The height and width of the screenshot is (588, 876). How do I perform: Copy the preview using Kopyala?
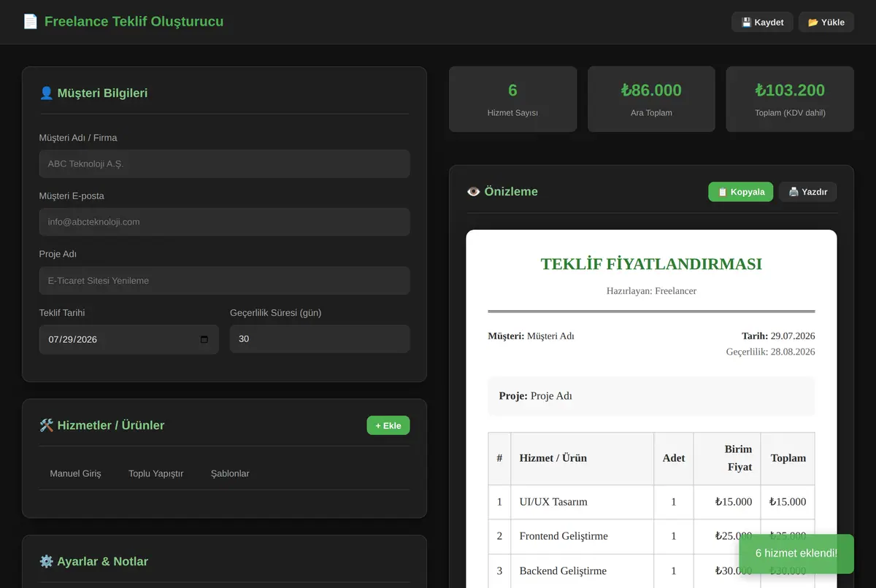[740, 192]
